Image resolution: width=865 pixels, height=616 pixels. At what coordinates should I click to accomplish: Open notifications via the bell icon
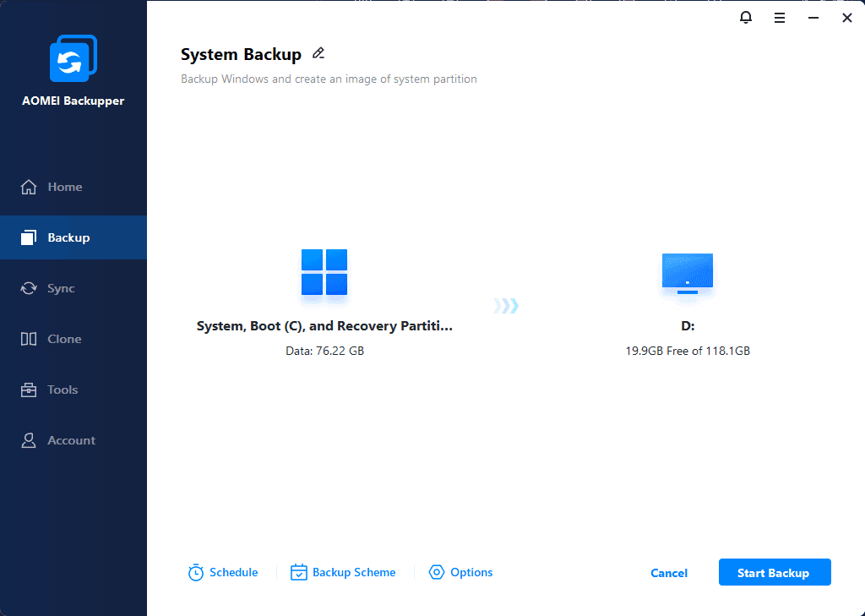click(745, 17)
